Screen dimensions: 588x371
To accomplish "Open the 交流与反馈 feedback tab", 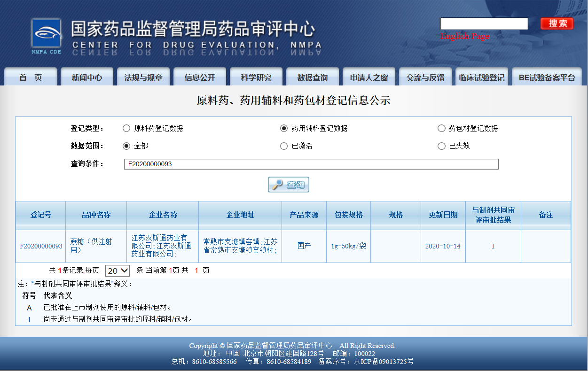I will (x=425, y=77).
